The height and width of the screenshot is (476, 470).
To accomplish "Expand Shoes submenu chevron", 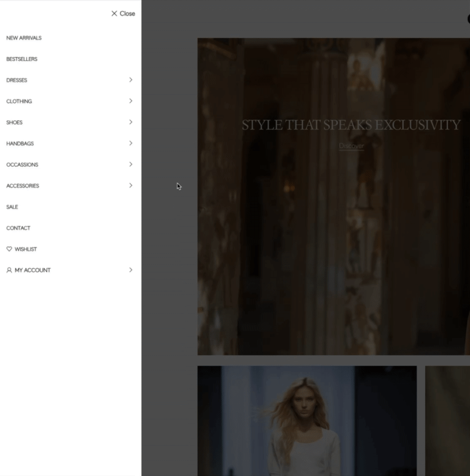I will 131,122.
